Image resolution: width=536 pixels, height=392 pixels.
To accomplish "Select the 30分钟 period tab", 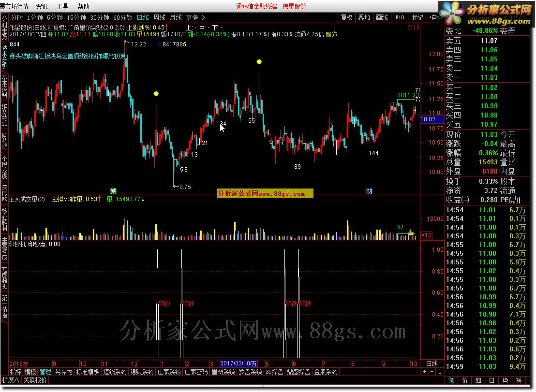I will (x=100, y=17).
